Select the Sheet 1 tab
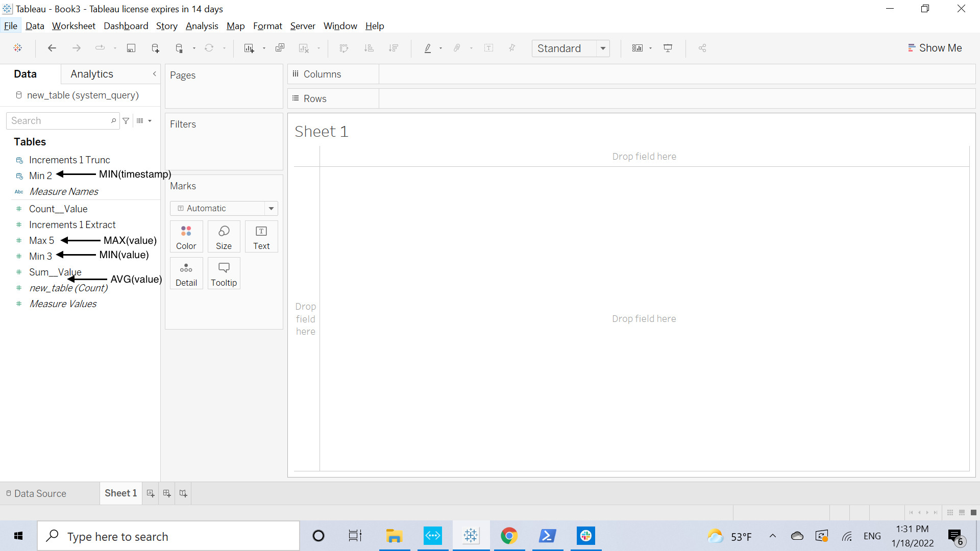980x551 pixels. tap(120, 493)
